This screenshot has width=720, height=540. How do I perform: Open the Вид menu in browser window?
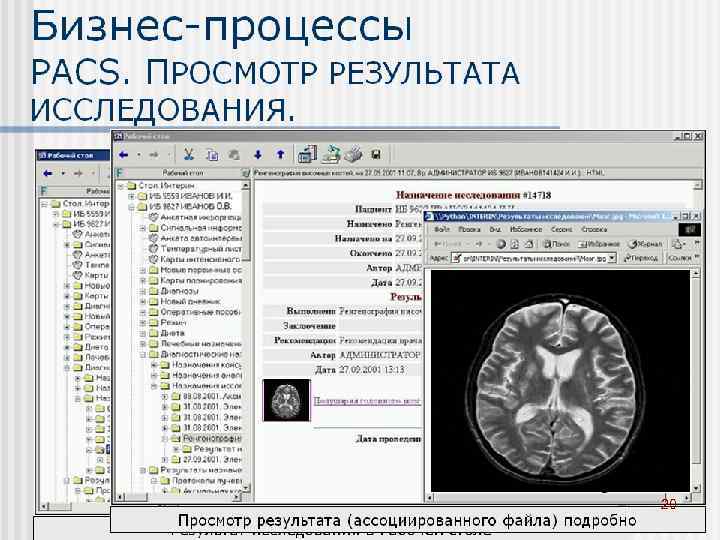(495, 229)
